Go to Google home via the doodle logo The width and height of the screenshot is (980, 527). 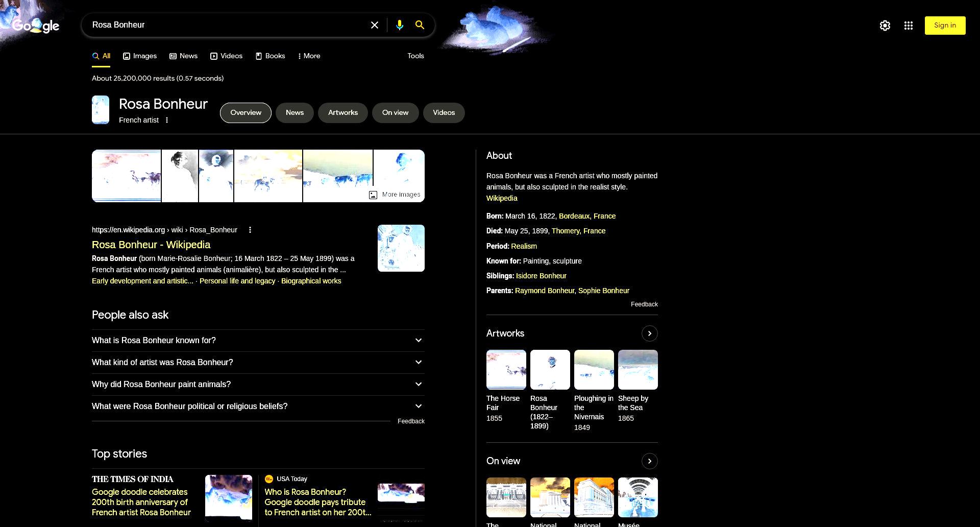click(36, 26)
